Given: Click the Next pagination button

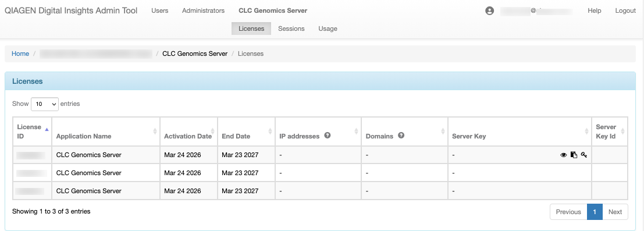Looking at the screenshot, I should pyautogui.click(x=615, y=212).
